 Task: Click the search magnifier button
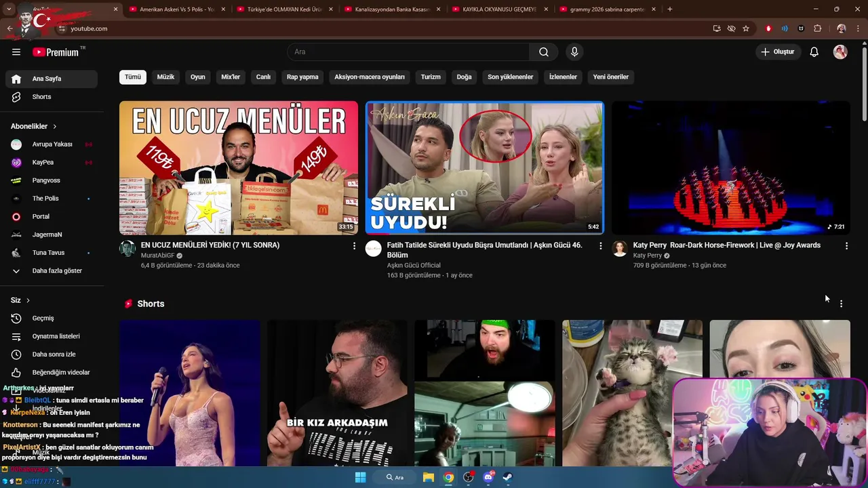coord(544,52)
